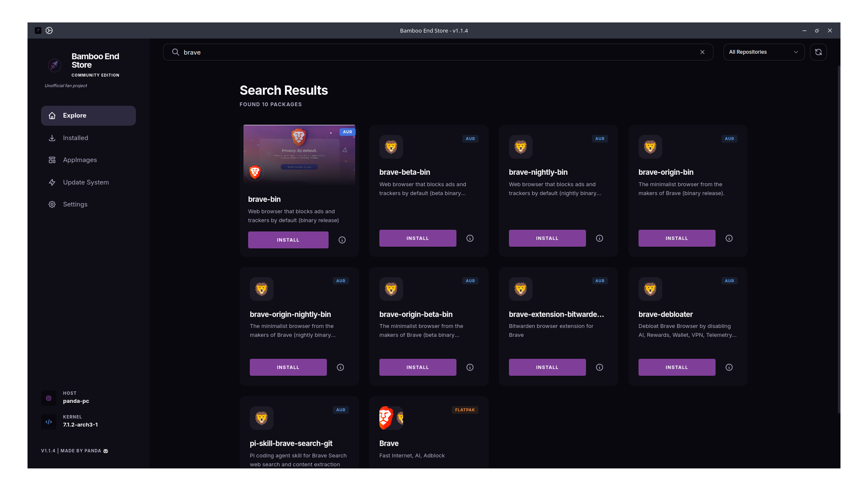868x501 pixels.
Task: Open info for brave-origin-bin package
Action: coord(729,238)
